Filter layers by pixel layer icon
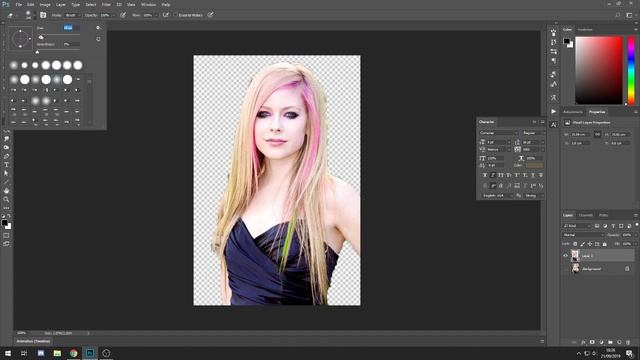 pyautogui.click(x=597, y=226)
